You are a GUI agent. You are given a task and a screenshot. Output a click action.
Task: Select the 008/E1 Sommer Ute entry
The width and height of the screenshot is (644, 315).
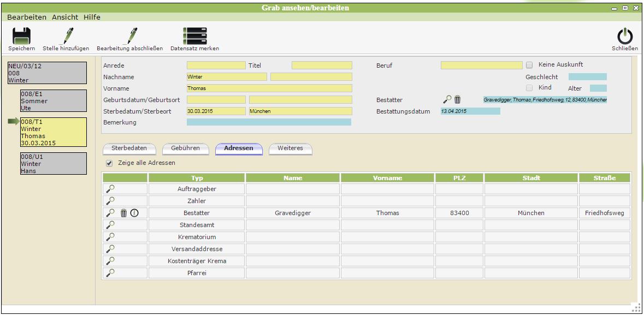(53, 100)
